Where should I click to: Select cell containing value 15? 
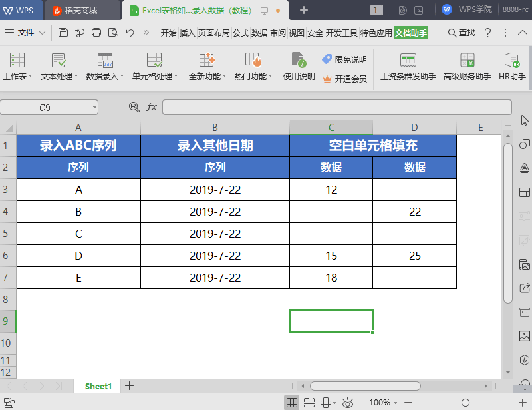tap(331, 256)
